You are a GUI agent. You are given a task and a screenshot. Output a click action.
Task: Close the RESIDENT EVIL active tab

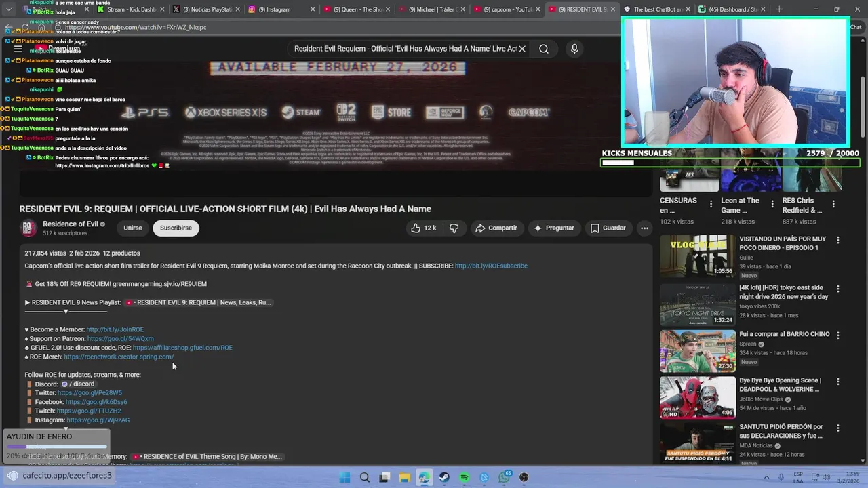click(613, 9)
